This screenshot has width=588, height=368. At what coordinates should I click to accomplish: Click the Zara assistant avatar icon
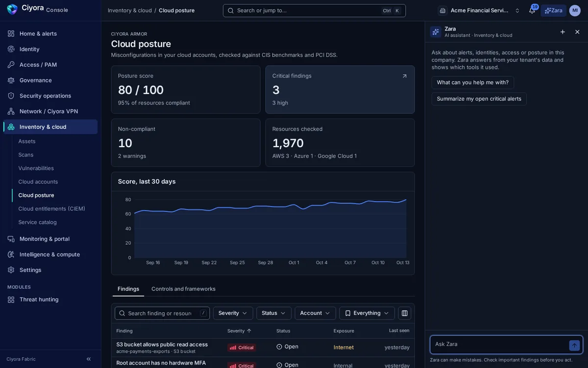[x=436, y=32]
